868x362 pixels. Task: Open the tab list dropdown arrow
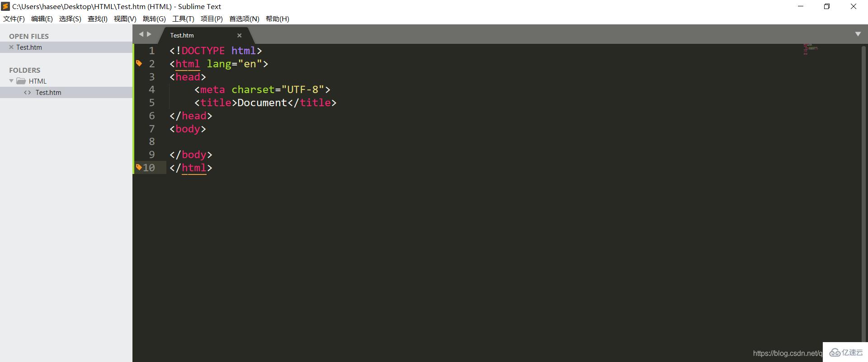(858, 34)
